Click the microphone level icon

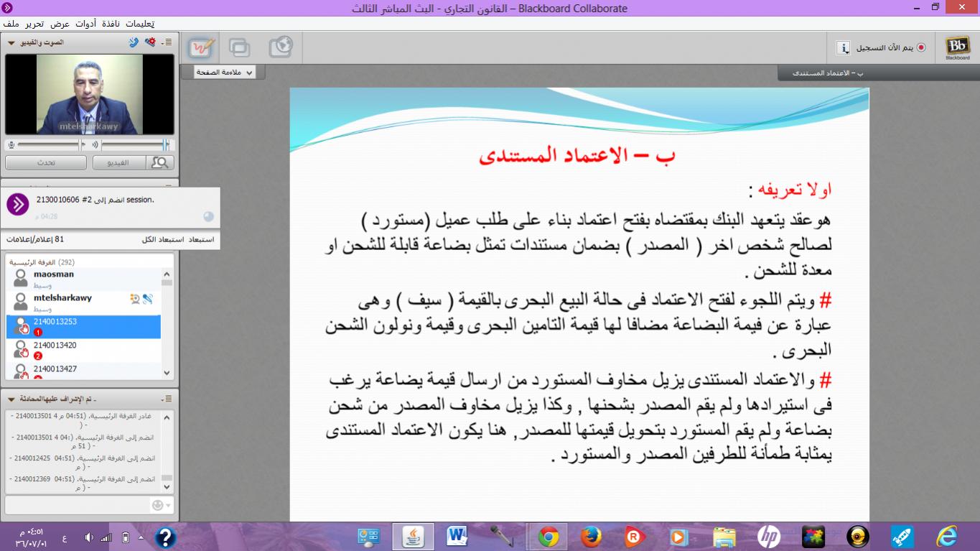(11, 144)
